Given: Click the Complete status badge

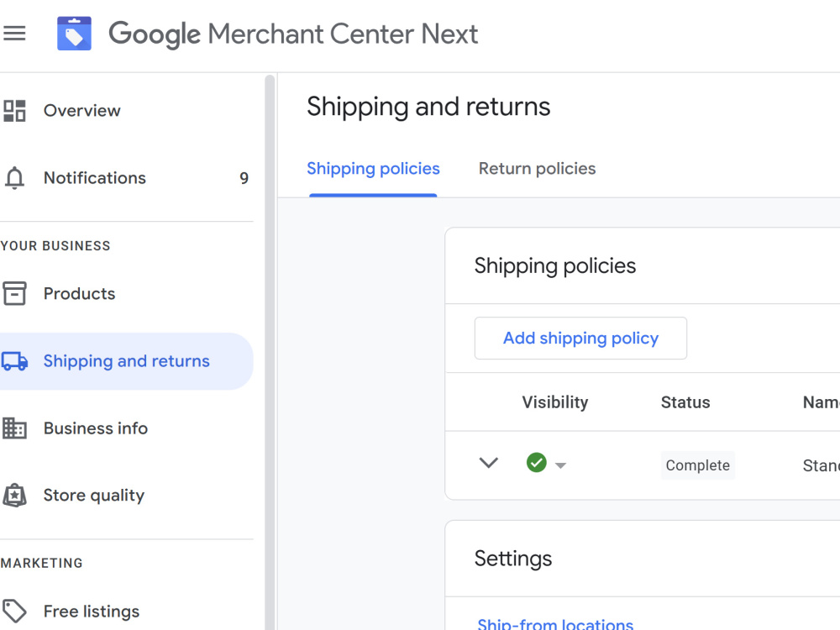Looking at the screenshot, I should coord(697,465).
